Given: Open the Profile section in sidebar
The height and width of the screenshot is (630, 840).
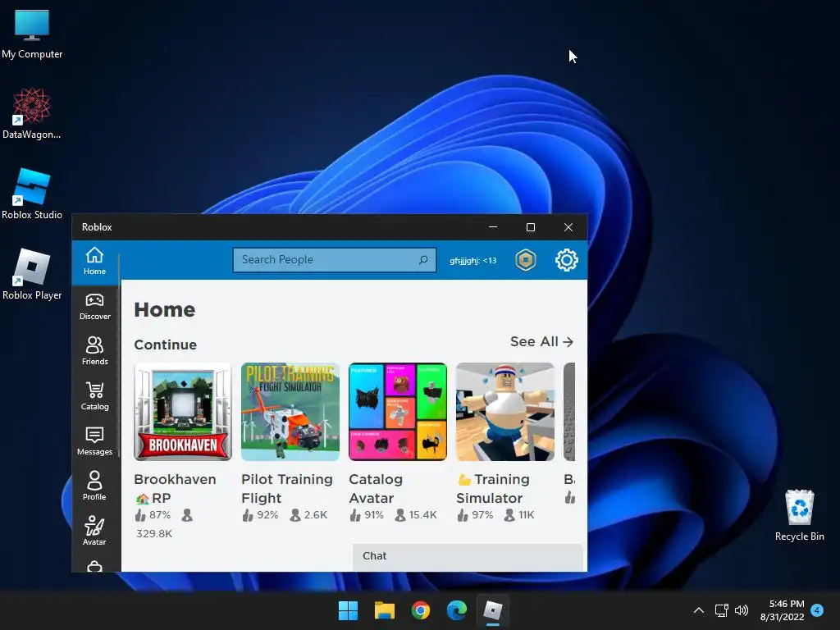Looking at the screenshot, I should (x=95, y=486).
